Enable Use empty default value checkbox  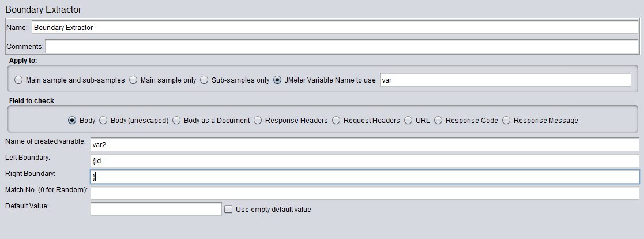click(228, 210)
